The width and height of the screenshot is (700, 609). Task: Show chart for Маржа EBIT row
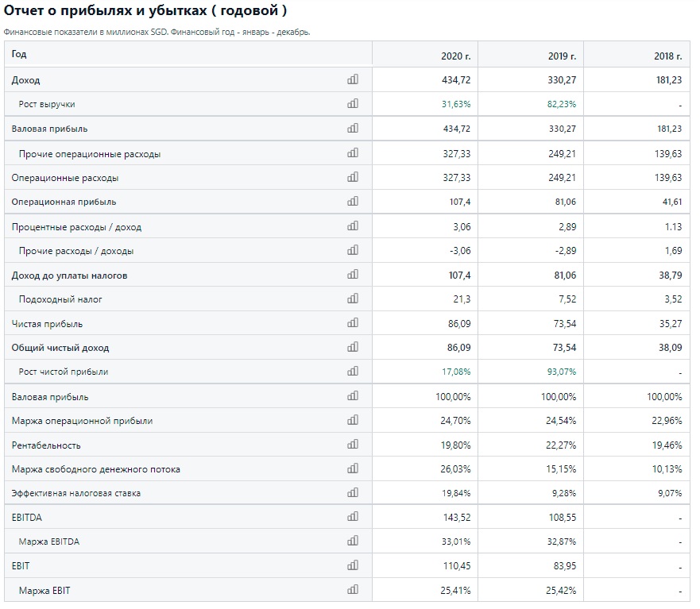[x=353, y=590]
